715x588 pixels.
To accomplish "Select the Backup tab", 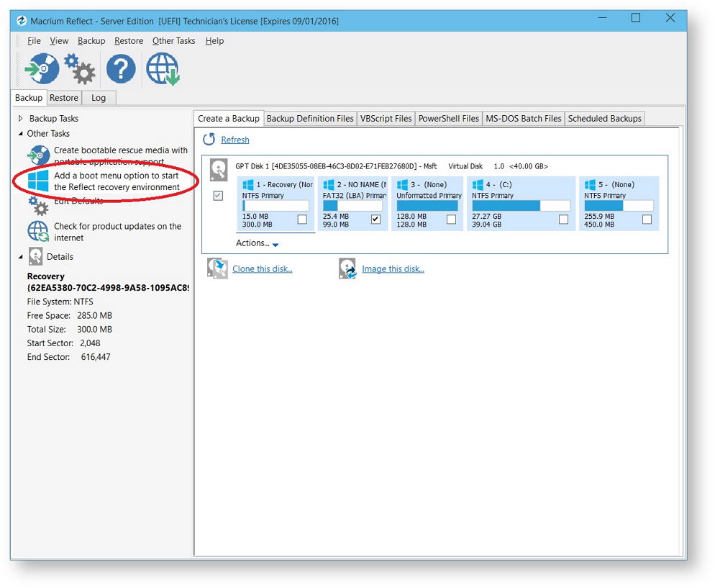I will pos(29,98).
